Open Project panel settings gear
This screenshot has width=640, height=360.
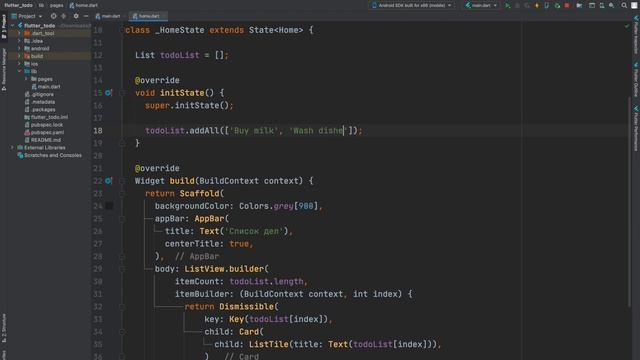click(76, 16)
